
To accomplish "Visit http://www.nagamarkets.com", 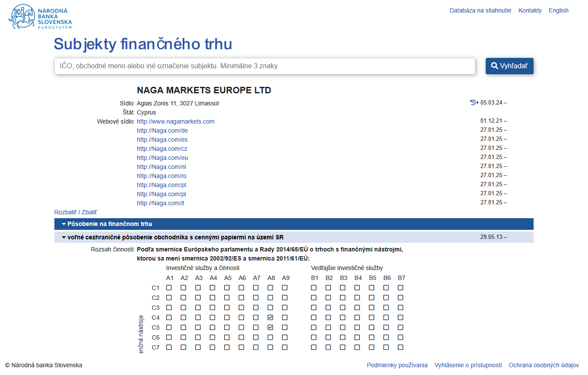I will click(176, 121).
